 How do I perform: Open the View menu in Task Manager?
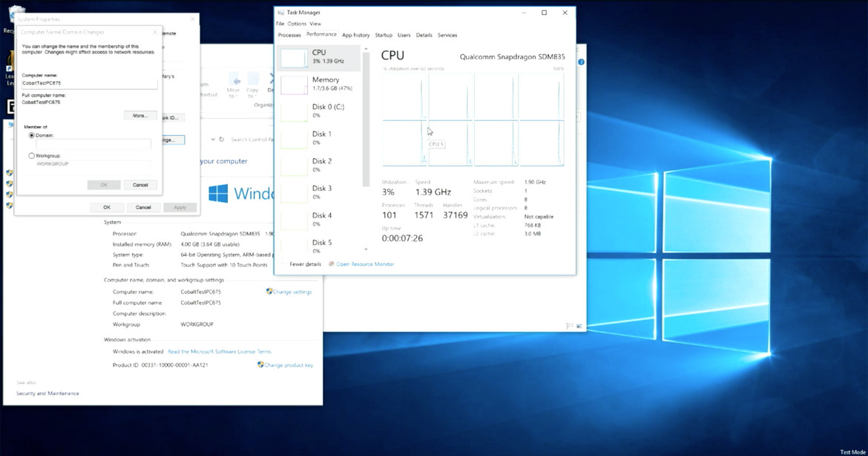(315, 24)
